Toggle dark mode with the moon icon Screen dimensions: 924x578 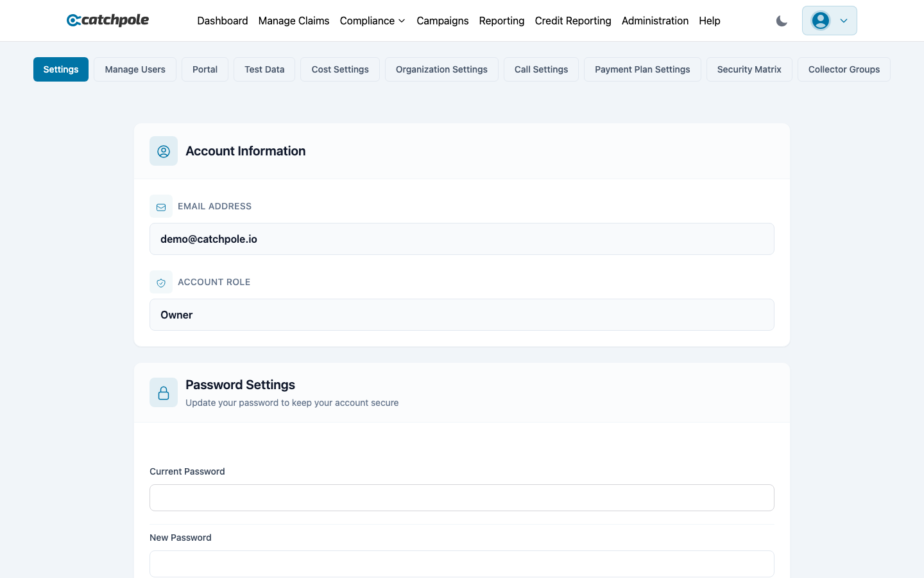782,21
